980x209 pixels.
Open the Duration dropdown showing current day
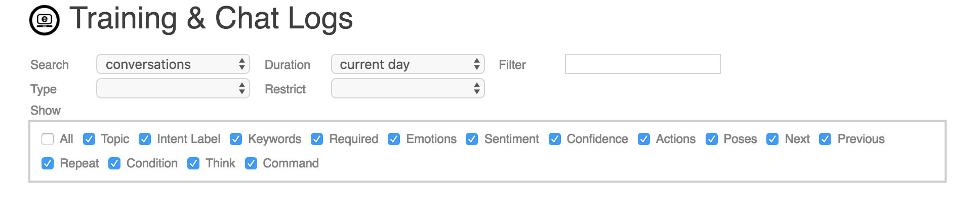tap(408, 64)
